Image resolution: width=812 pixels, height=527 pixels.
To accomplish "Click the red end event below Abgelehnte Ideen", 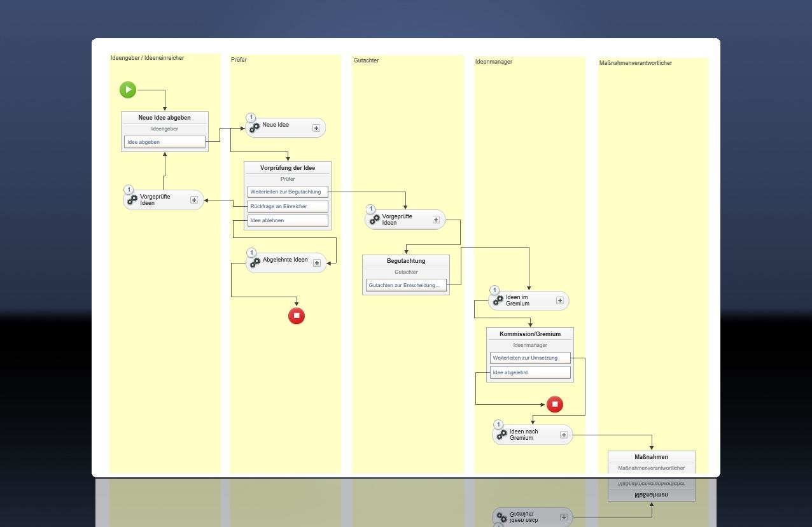I will click(297, 316).
